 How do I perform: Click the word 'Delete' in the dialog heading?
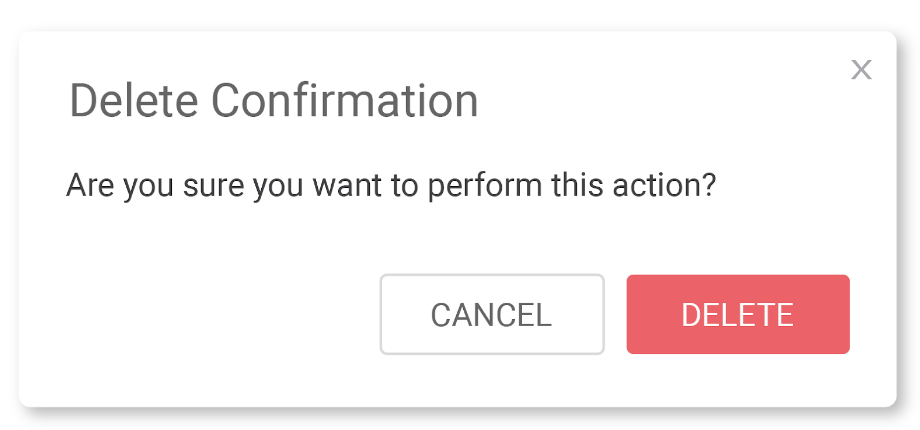(x=134, y=100)
